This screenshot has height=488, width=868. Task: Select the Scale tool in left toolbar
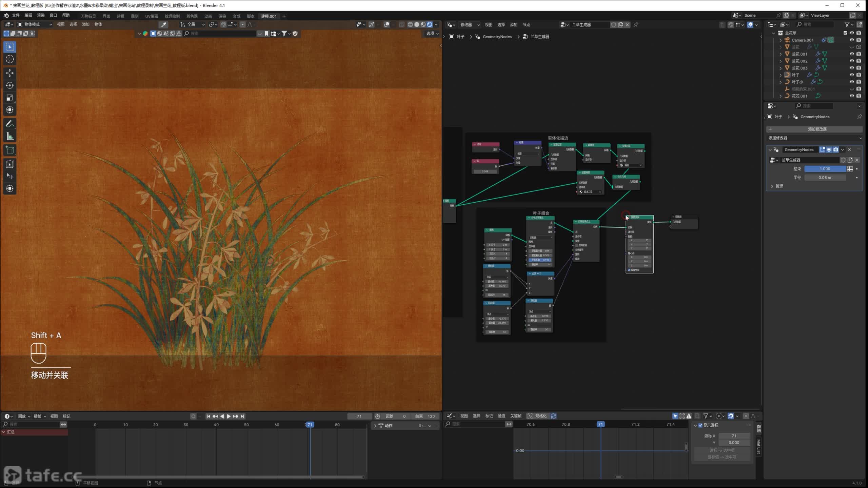point(10,98)
